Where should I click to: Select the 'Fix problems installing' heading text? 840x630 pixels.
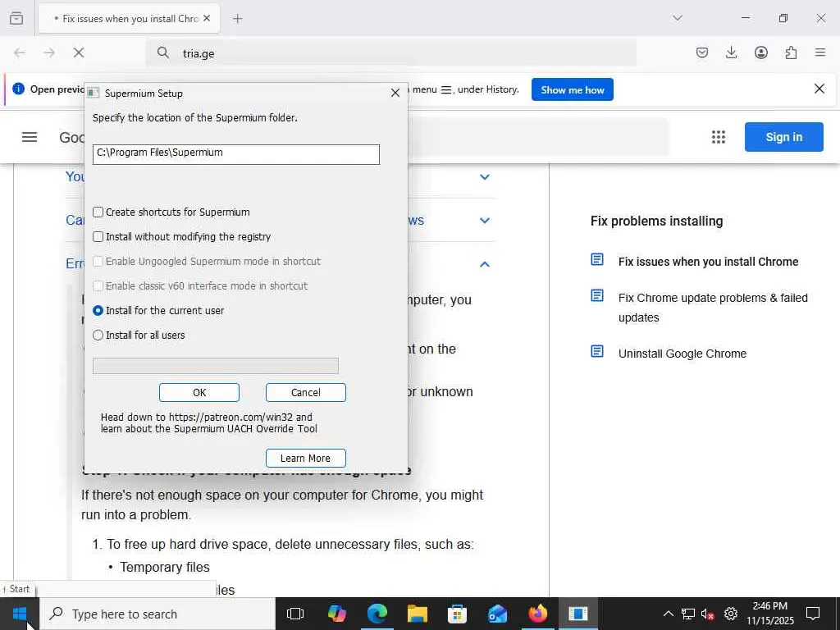click(x=657, y=221)
